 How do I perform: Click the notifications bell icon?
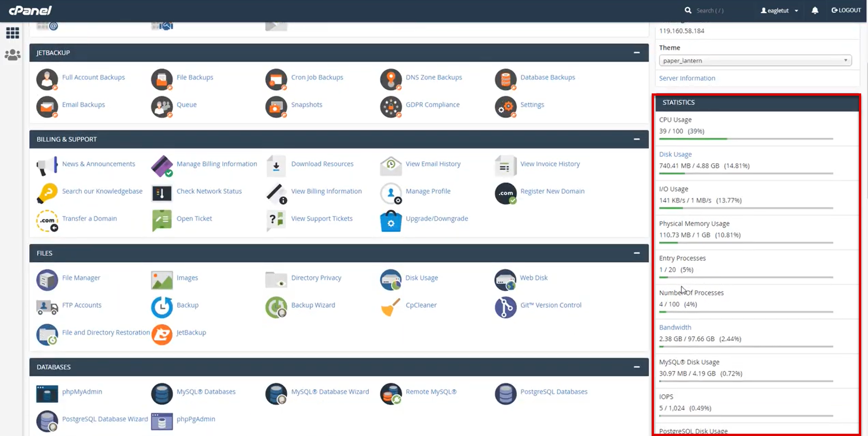tap(815, 10)
